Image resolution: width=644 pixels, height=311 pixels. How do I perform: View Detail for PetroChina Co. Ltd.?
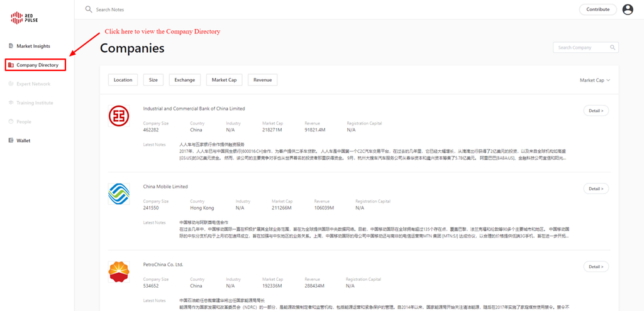tap(596, 266)
